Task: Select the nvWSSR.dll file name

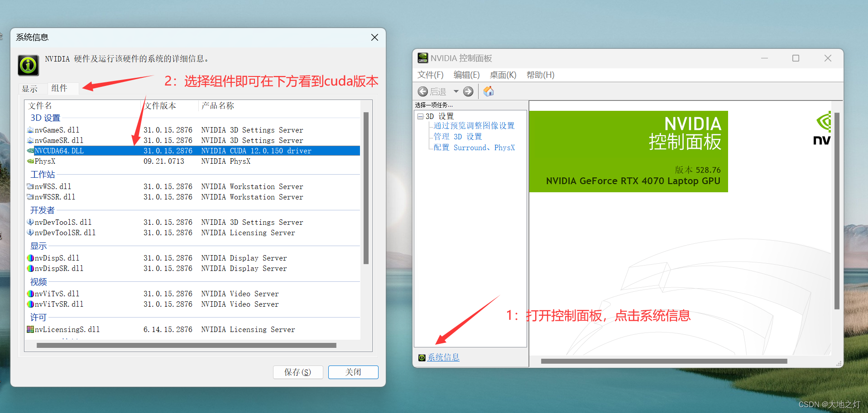Action: [x=55, y=197]
